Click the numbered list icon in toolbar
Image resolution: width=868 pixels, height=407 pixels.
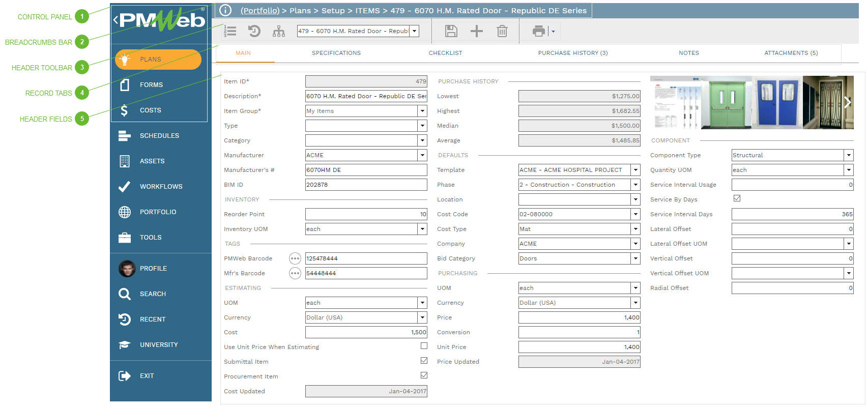coord(230,32)
